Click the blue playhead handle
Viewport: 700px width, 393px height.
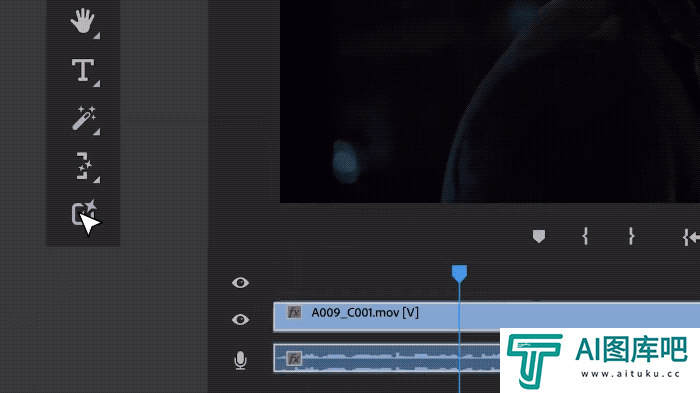pyautogui.click(x=459, y=273)
